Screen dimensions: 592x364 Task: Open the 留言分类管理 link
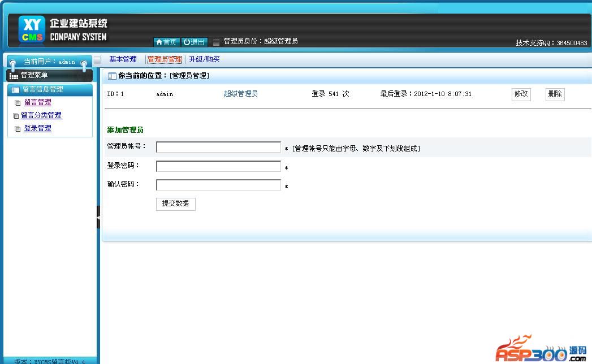[41, 115]
